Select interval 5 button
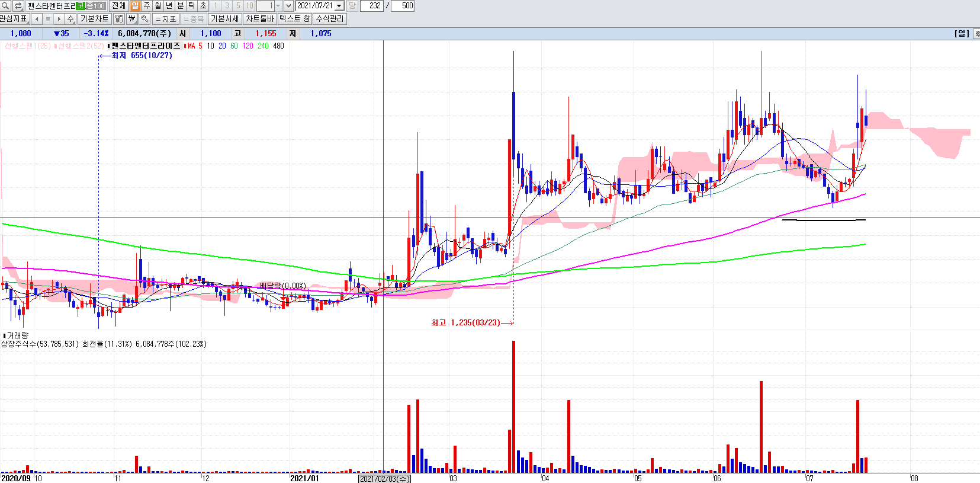This screenshot has width=980, height=483. (x=238, y=6)
